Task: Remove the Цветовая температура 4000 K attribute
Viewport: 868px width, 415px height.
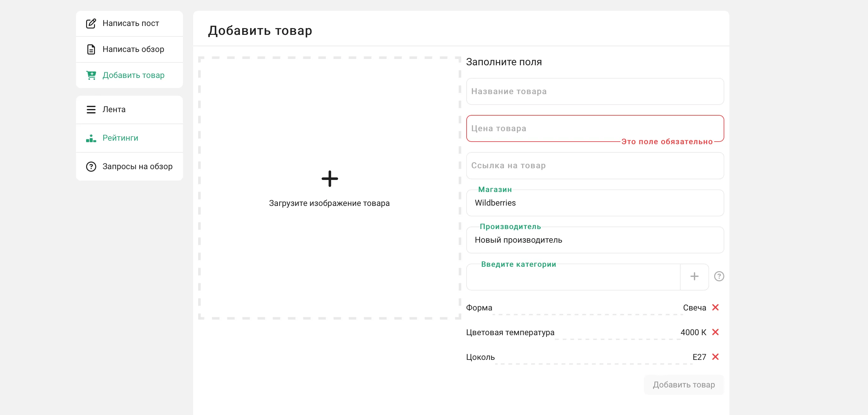Action: (715, 332)
